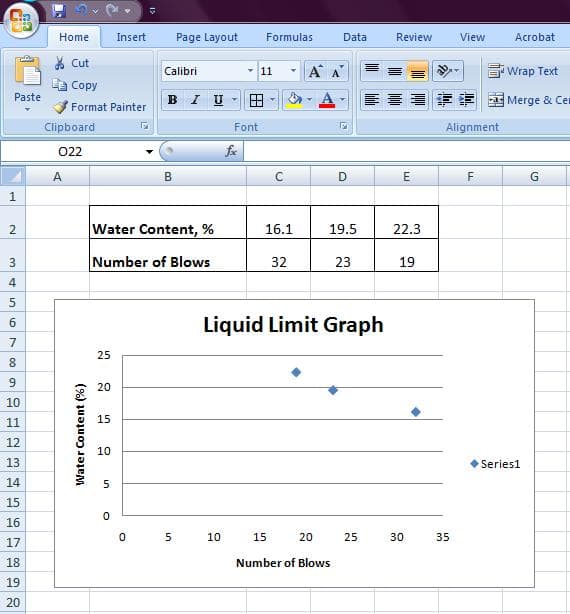Expand the fill color palette arrow
The width and height of the screenshot is (570, 614).
(309, 100)
